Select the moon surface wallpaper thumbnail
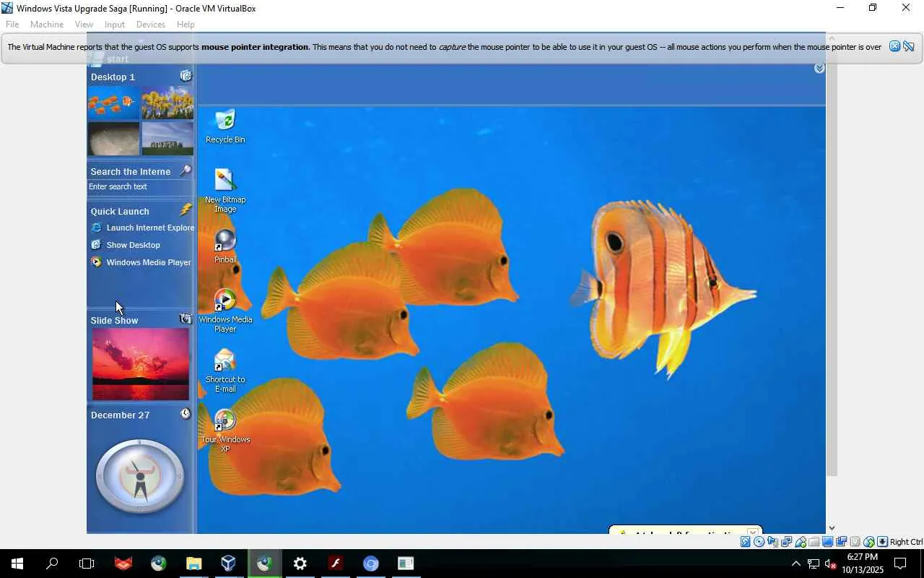 113,139
